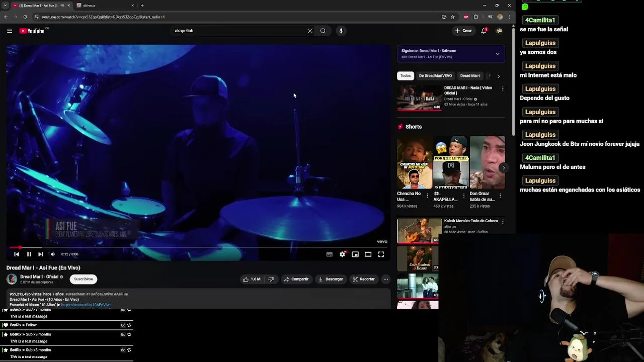Select the Todos filter chip

click(406, 76)
